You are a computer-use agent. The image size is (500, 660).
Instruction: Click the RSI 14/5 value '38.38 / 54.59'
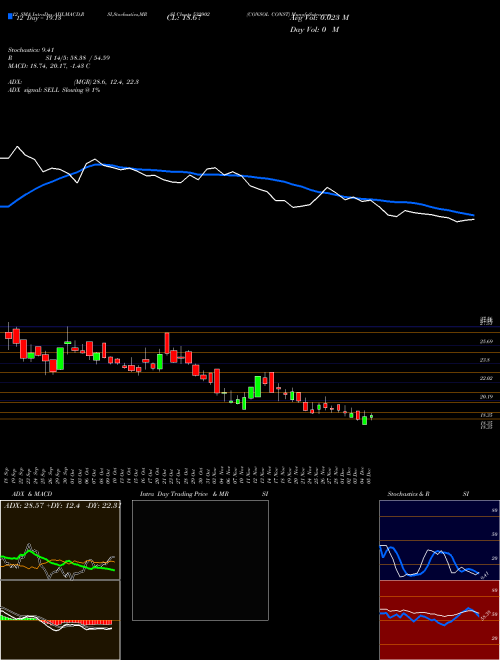tap(90, 58)
